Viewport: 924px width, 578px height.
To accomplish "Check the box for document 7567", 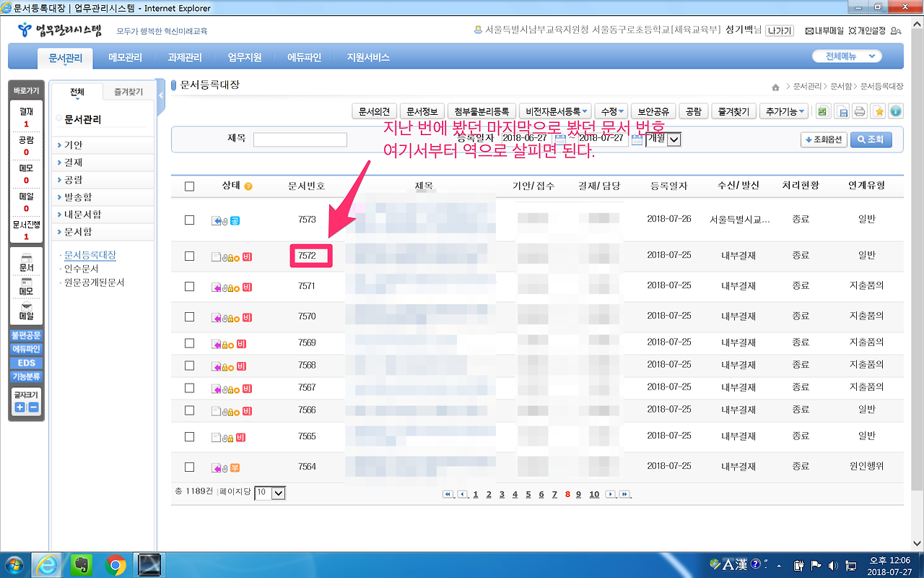I will coord(190,388).
